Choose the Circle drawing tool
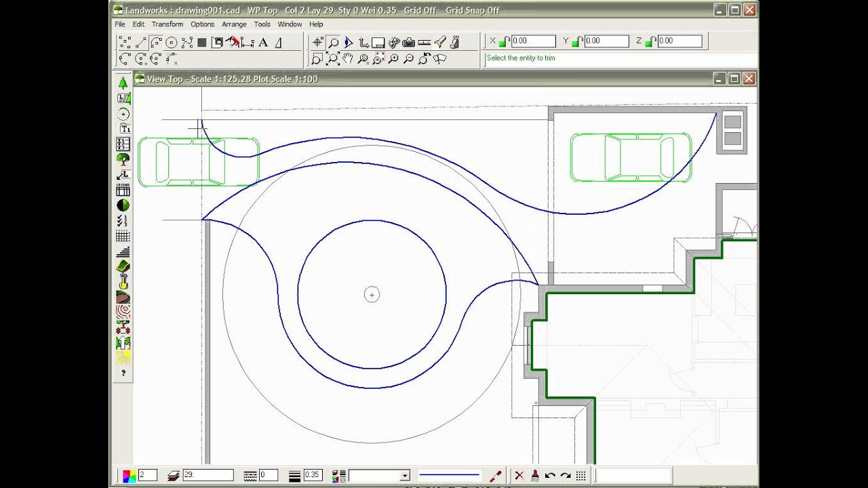 (x=172, y=42)
